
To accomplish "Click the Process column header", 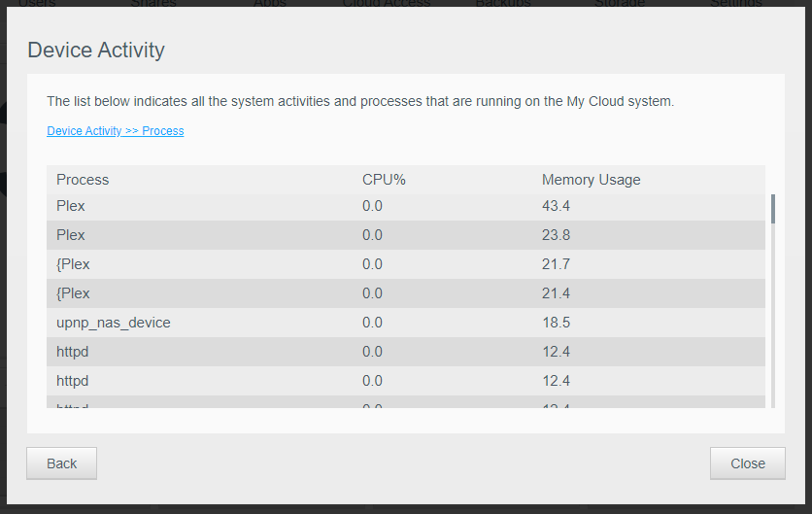I will coord(83,180).
